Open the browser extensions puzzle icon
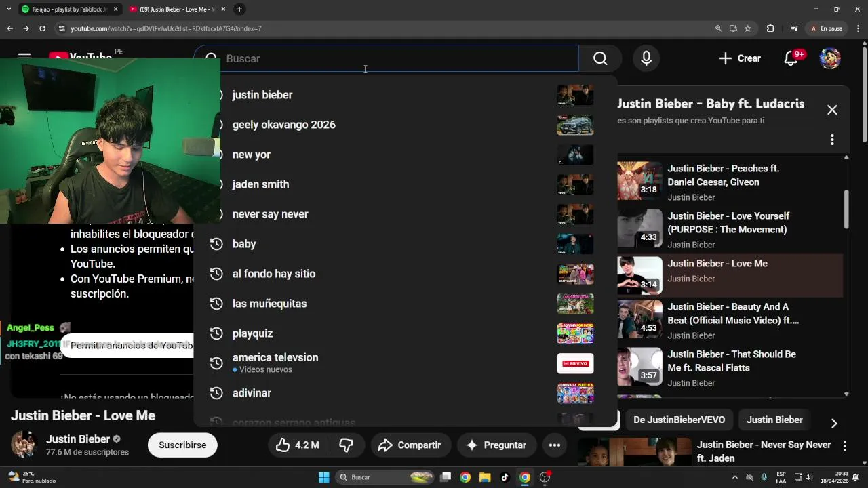The width and height of the screenshot is (868, 488). (x=770, y=28)
